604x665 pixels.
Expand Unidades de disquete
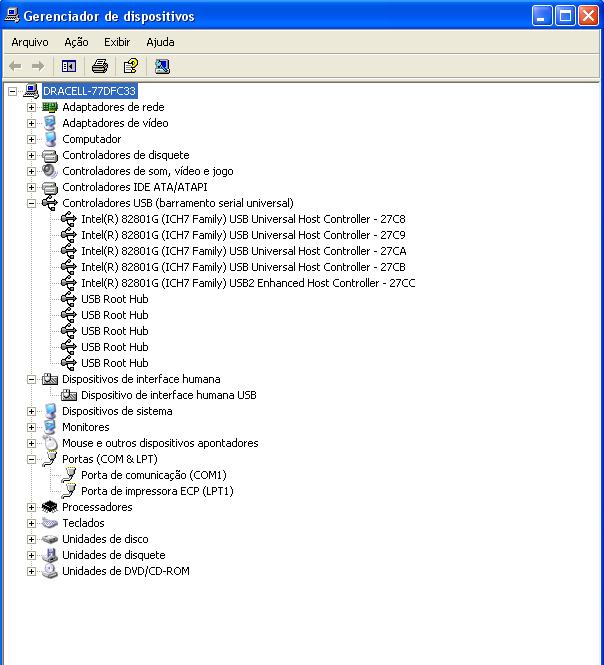[x=31, y=556]
